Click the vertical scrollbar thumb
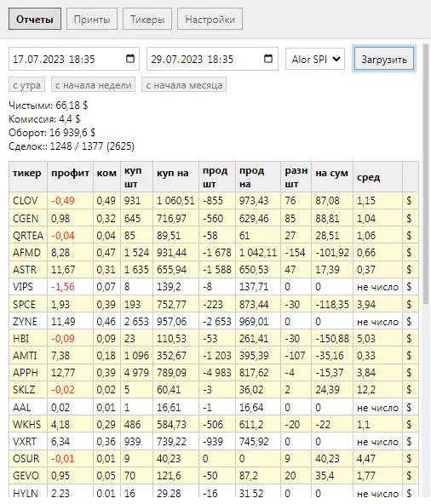Viewport: 431px width, 504px height. (x=426, y=174)
